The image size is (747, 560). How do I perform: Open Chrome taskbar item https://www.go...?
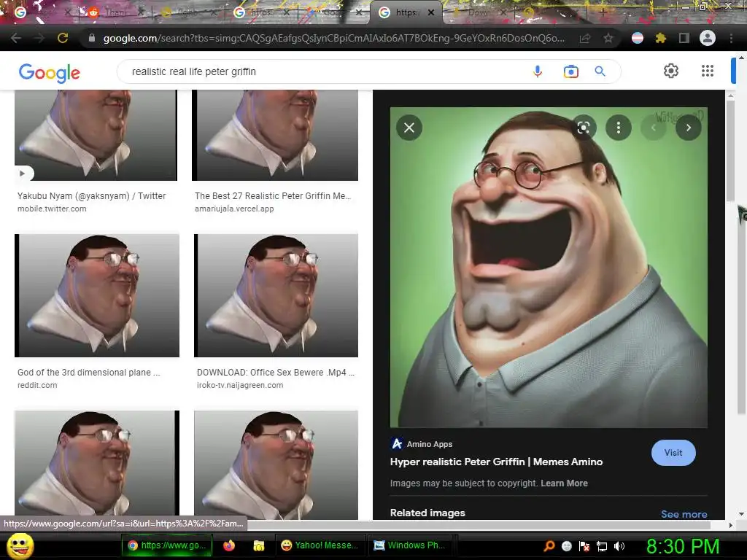[x=167, y=545]
